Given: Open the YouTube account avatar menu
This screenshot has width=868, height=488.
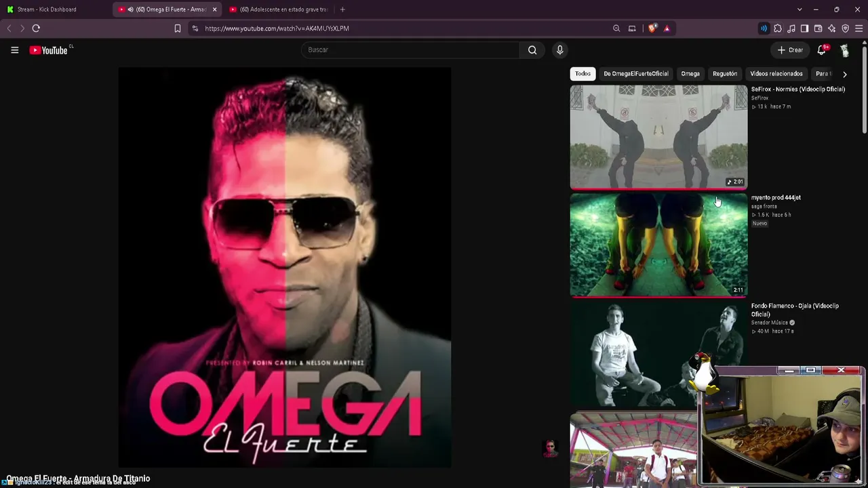Looking at the screenshot, I should [x=844, y=50].
